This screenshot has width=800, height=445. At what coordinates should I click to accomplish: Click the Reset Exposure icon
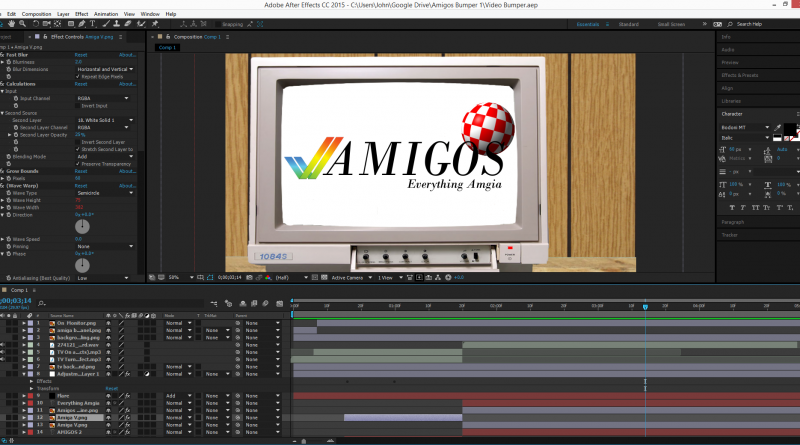448,278
